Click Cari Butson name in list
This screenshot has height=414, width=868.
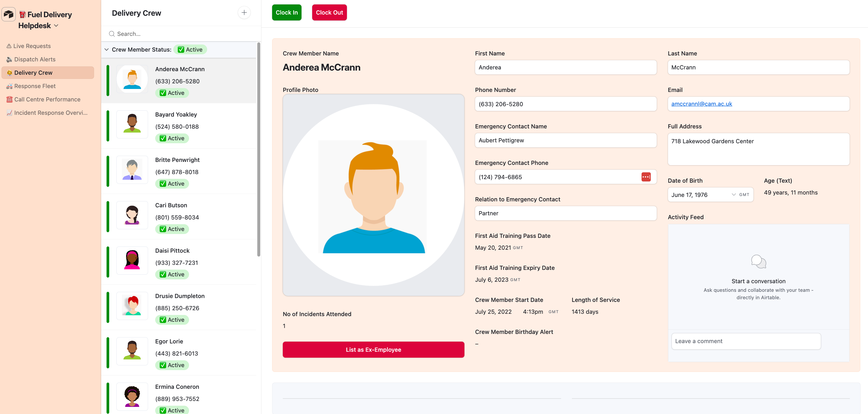[x=171, y=205]
